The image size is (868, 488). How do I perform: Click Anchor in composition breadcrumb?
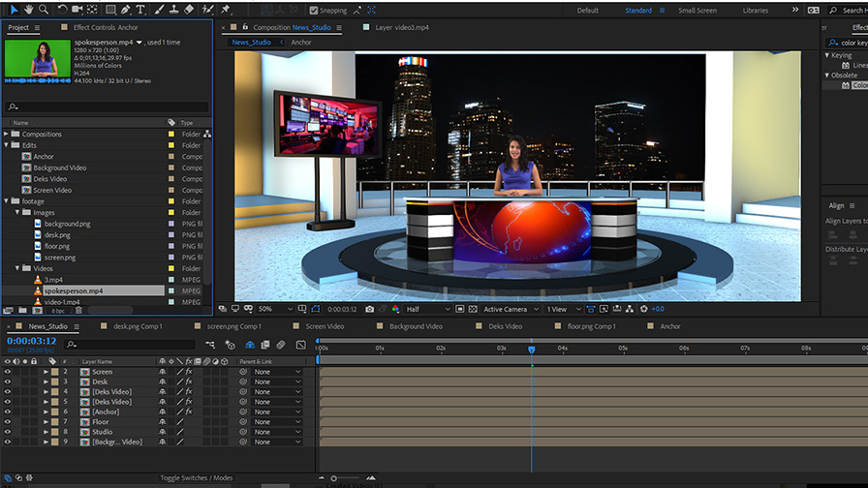(x=301, y=42)
